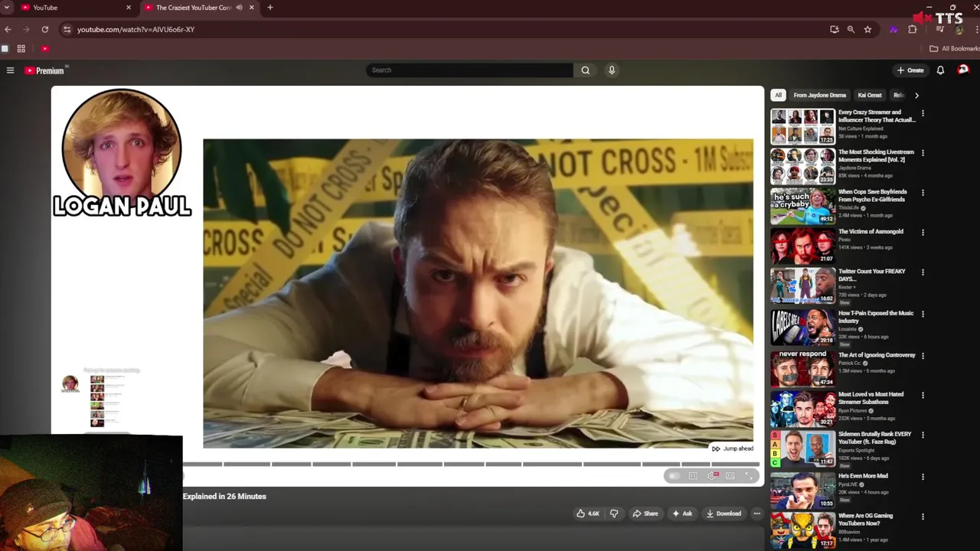Open the browser extensions puzzle icon
Image resolution: width=980 pixels, height=551 pixels.
point(913,29)
